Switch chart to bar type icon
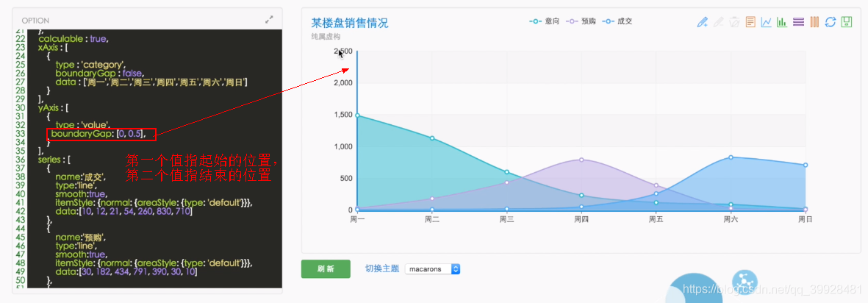The width and height of the screenshot is (868, 303). point(782,22)
